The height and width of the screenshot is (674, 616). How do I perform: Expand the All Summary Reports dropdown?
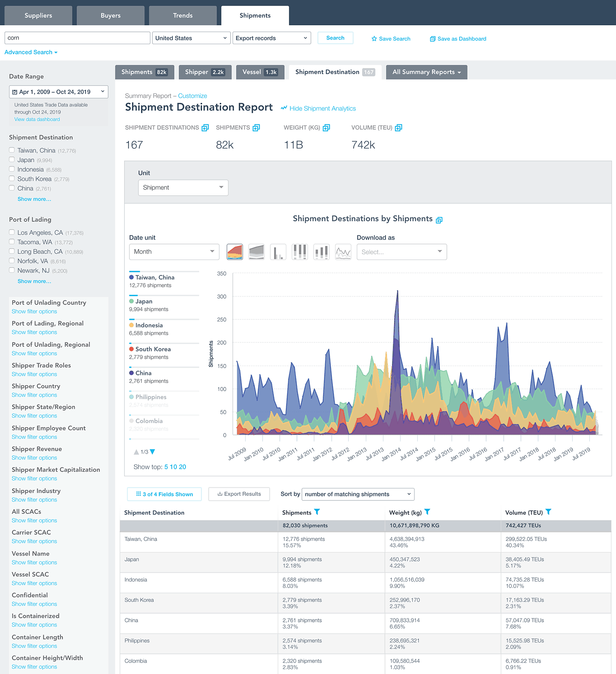426,72
